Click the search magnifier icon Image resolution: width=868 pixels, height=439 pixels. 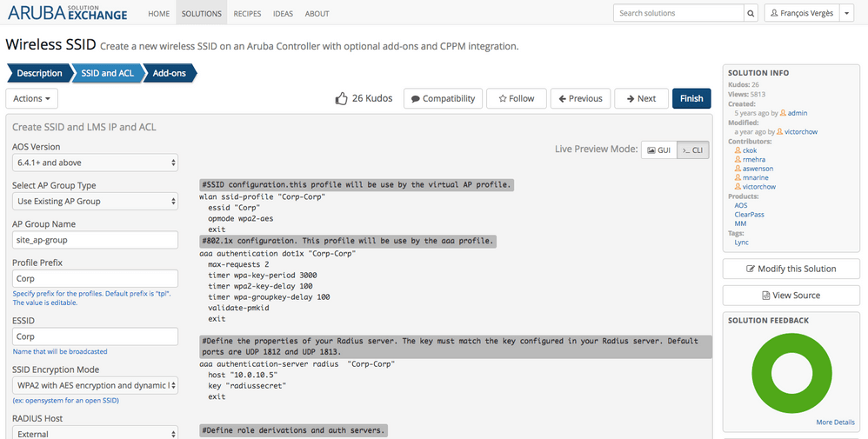(x=750, y=14)
